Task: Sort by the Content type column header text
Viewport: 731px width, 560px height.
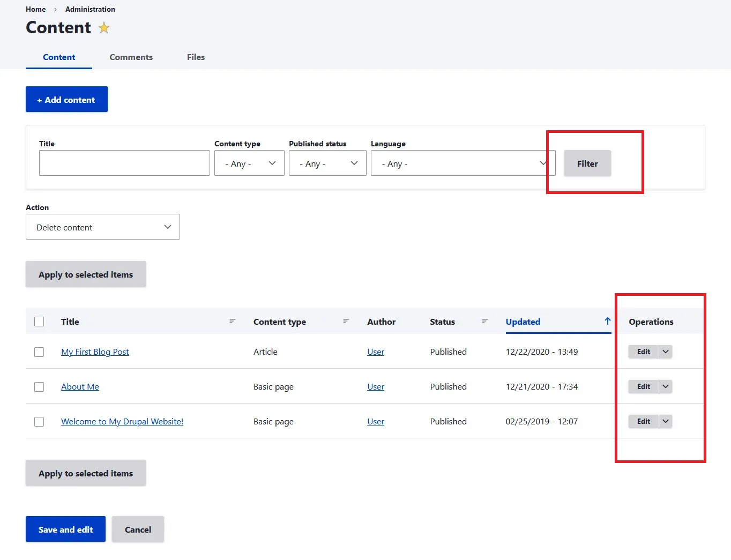Action: (280, 322)
